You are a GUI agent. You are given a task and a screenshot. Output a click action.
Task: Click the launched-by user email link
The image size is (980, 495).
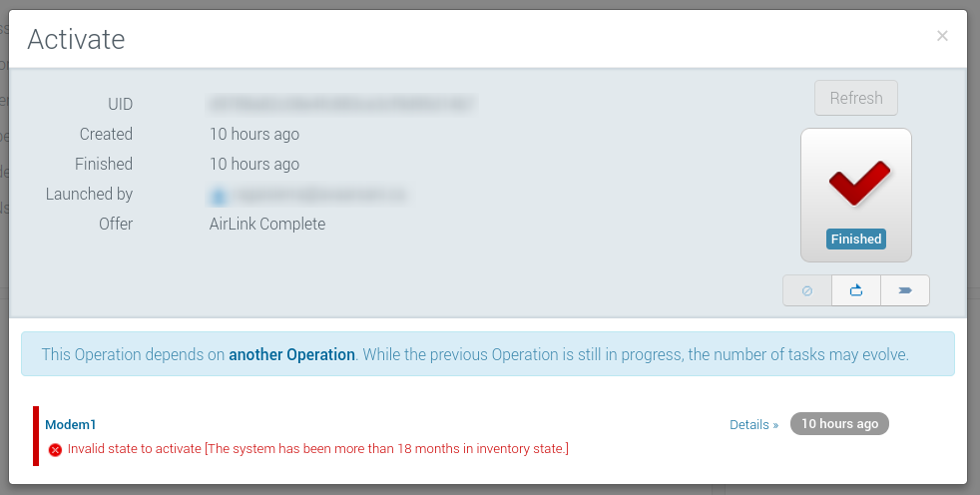(319, 195)
